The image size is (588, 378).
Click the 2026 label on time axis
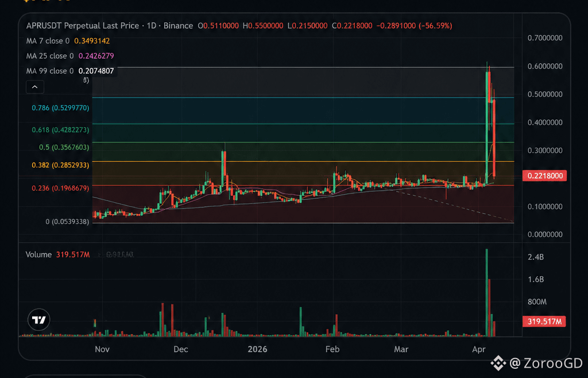click(x=257, y=349)
